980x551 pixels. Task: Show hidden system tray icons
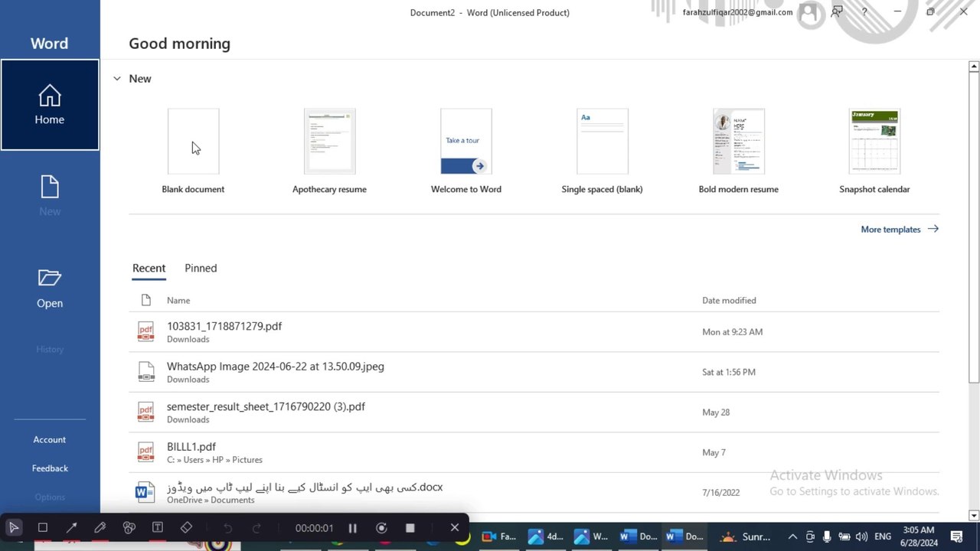pos(792,536)
